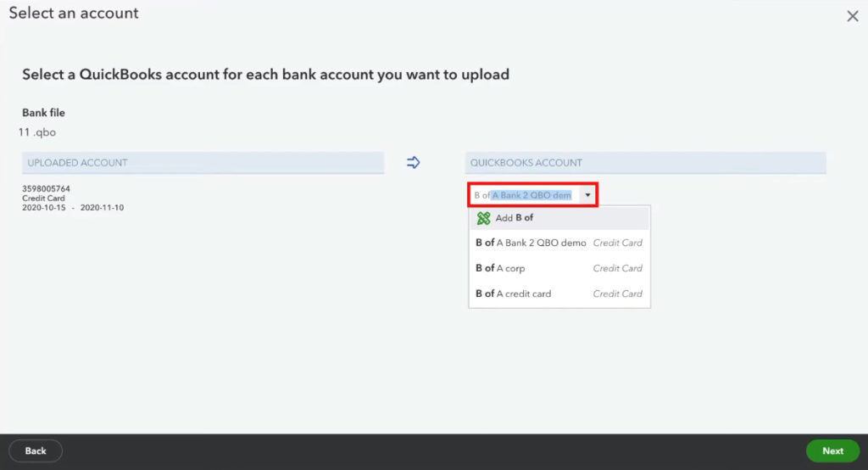
Task: Select B of A Bank 2 QBO demo
Action: tap(531, 243)
